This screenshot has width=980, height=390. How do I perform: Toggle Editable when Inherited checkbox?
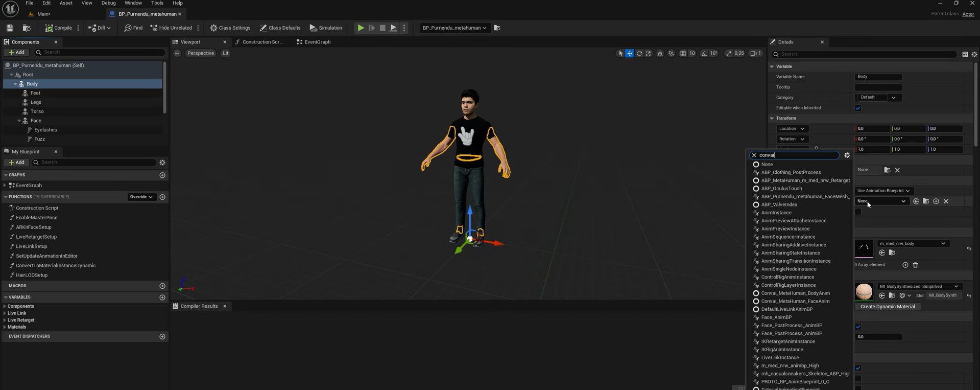pos(858,108)
